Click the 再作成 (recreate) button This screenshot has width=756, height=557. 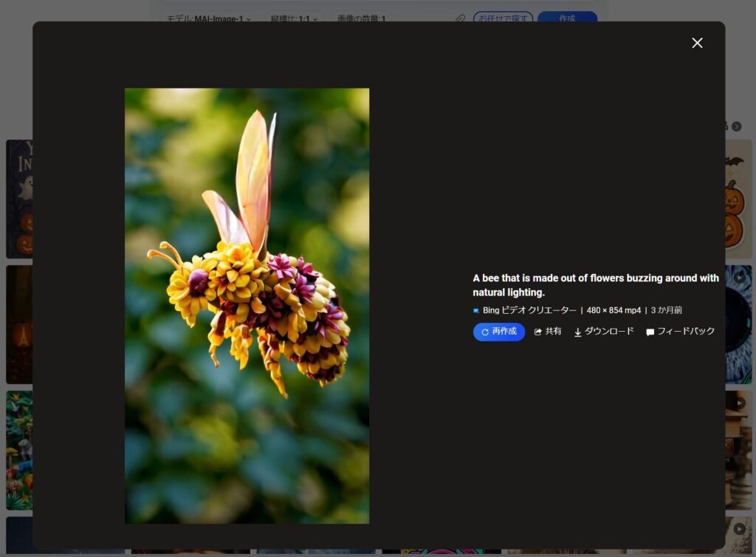point(498,332)
